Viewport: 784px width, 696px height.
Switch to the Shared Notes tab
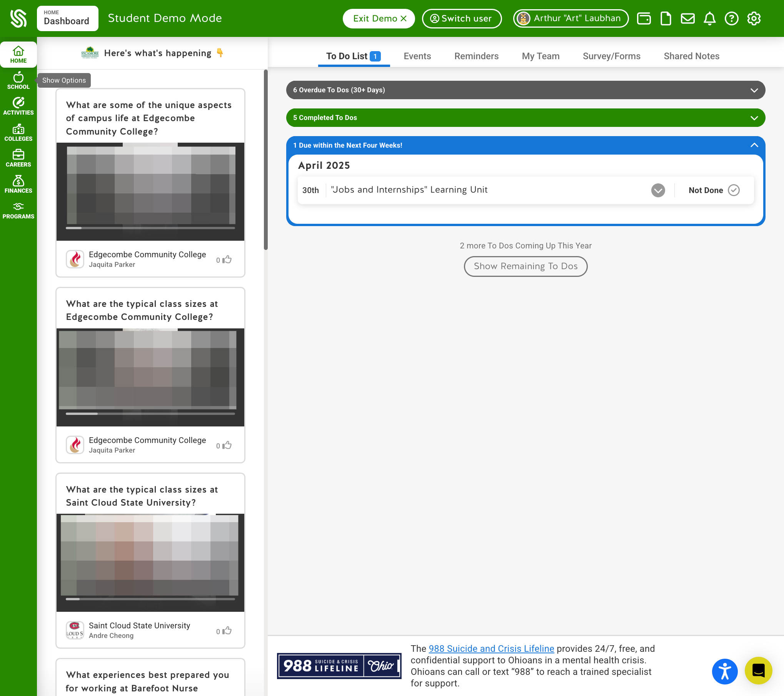pos(691,56)
